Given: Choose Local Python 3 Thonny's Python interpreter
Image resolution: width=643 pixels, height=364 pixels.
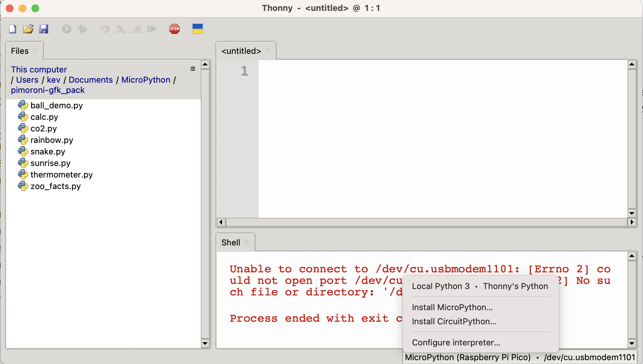Looking at the screenshot, I should [480, 286].
